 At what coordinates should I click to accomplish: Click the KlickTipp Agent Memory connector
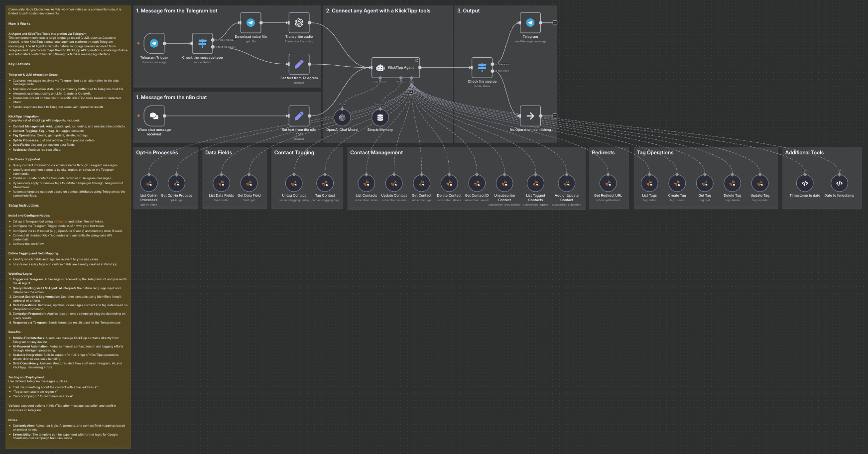[401, 78]
